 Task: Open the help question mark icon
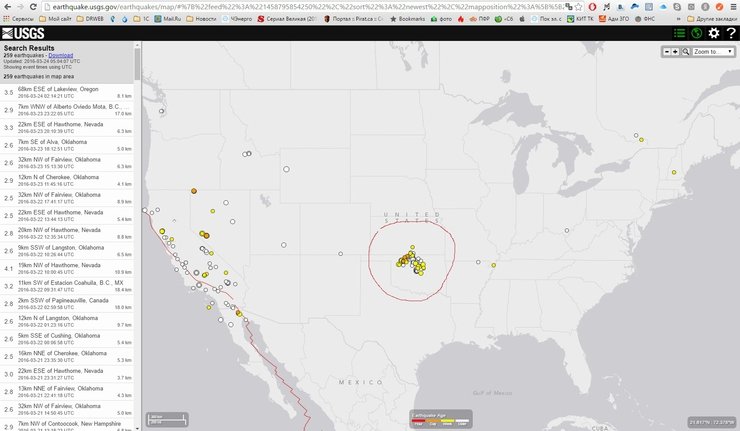730,33
